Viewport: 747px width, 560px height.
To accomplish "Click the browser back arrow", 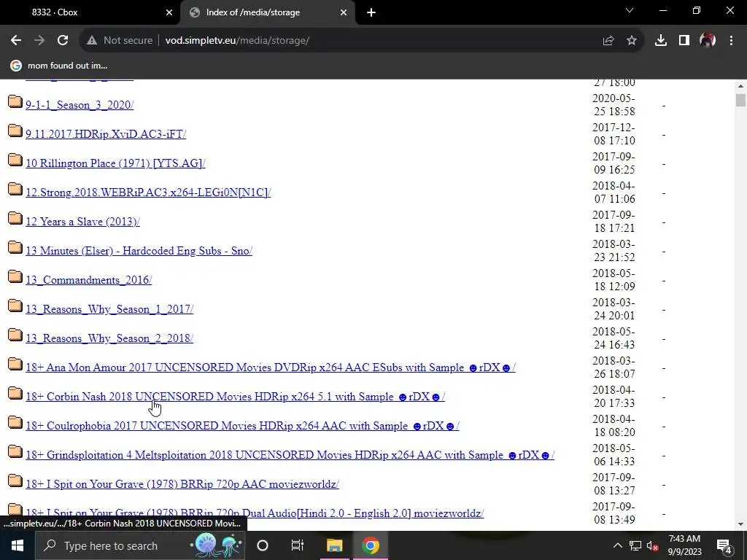I will [16, 41].
